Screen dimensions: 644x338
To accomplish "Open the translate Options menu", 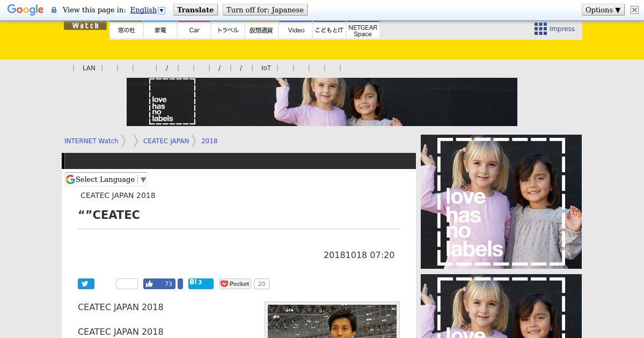I will tap(603, 10).
